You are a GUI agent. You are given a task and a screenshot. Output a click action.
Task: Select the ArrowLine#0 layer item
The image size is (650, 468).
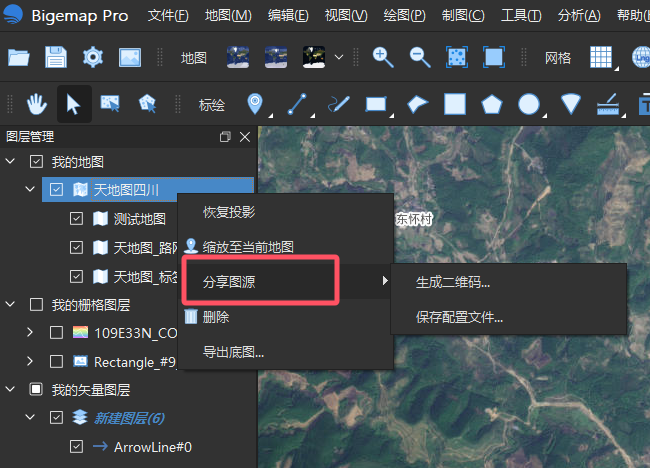(x=153, y=447)
